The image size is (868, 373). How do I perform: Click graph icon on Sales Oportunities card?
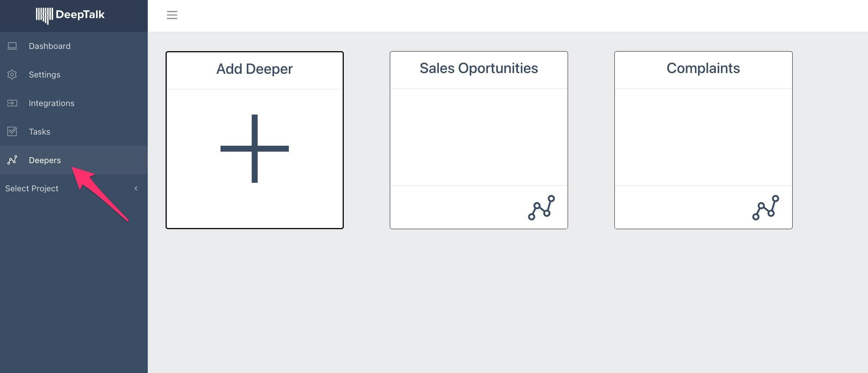pos(541,208)
